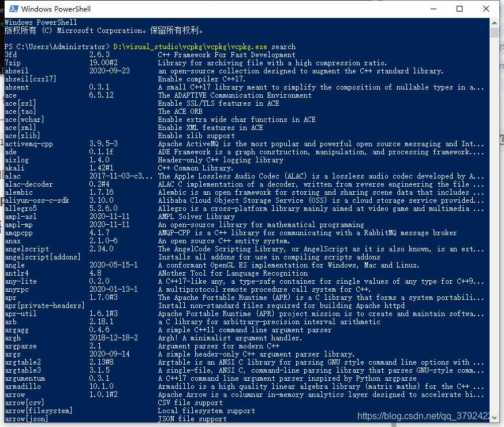Select the '7zip' package row name
Viewport: 504px width, 427px height.
click(13, 63)
